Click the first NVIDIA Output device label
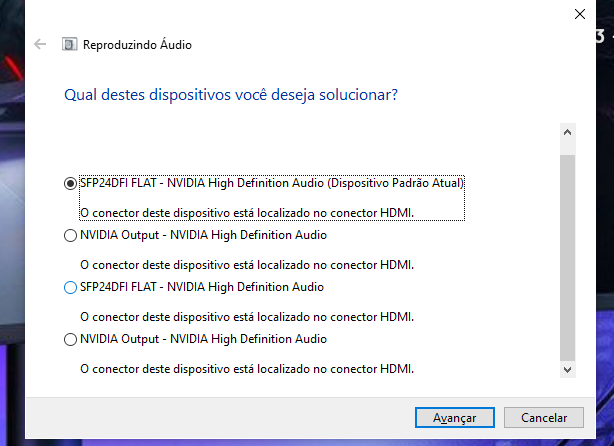The image size is (614, 446). (203, 235)
